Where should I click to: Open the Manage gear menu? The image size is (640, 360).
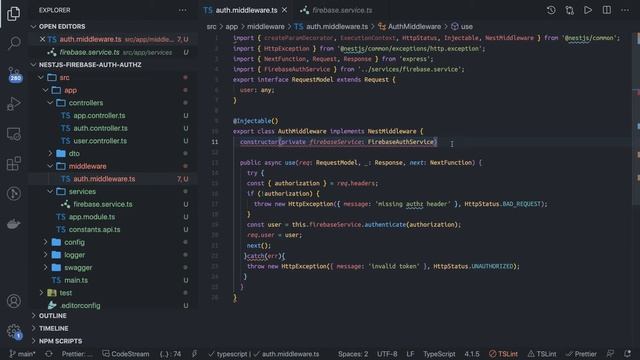[x=14, y=331]
